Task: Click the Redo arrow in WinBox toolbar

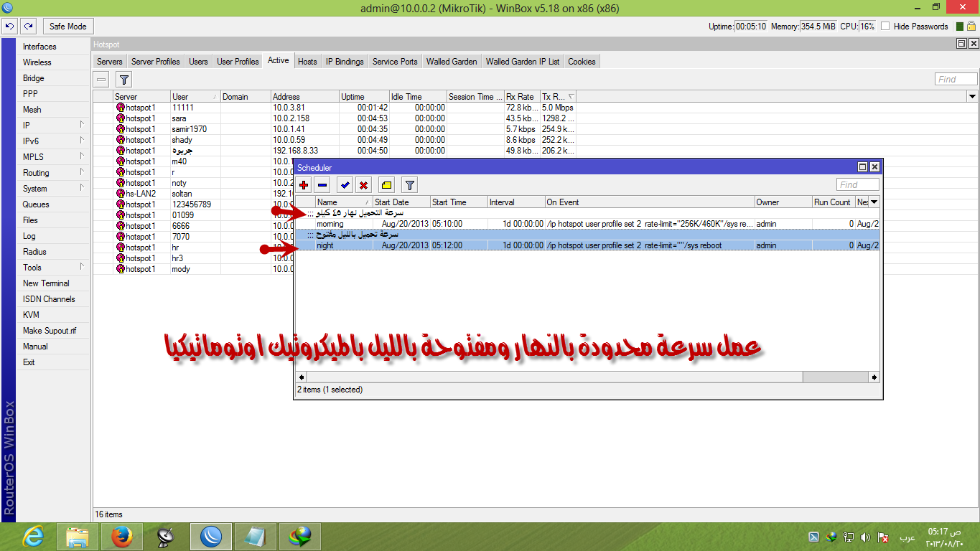Action: (x=28, y=27)
